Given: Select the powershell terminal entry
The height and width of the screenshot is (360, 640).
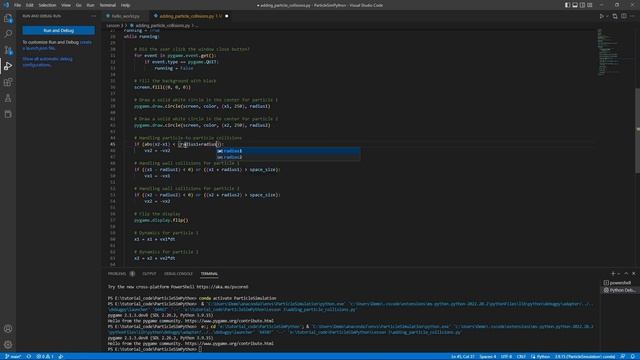Looking at the screenshot, I should [620, 282].
